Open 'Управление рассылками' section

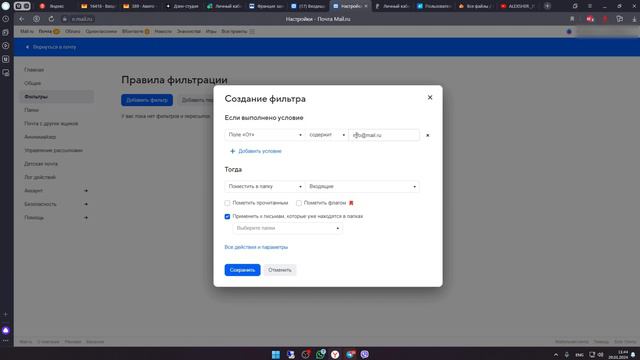53,151
